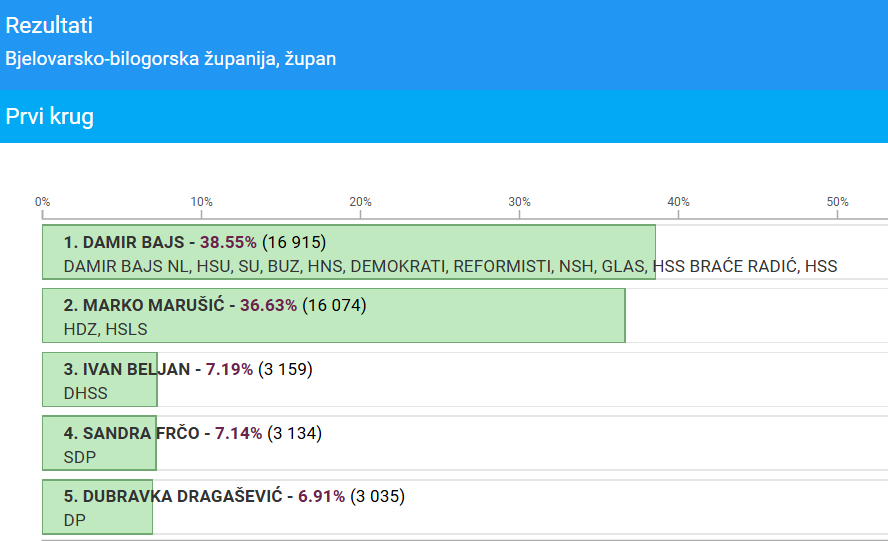Click the 40% axis tick label
888x541 pixels.
tap(678, 202)
